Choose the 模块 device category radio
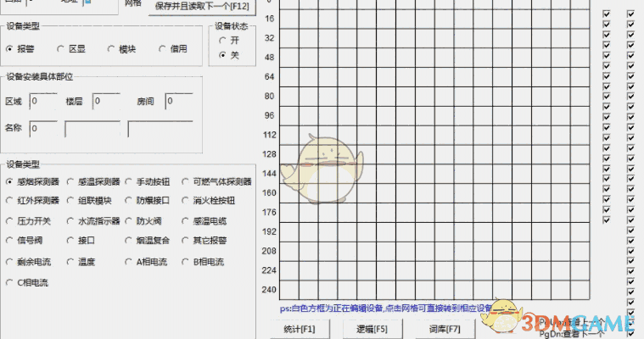The image size is (644, 339). (x=122, y=49)
